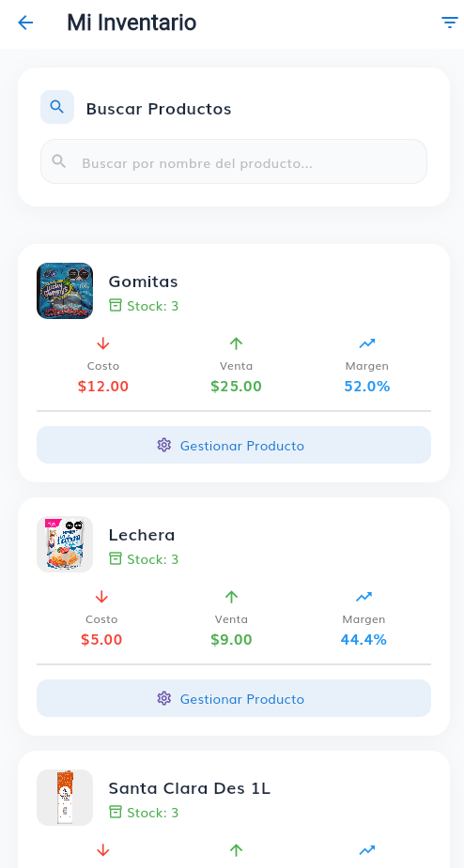Image resolution: width=464 pixels, height=868 pixels.
Task: Click the Santa Clara Des 1L thumbnail
Action: [65, 798]
